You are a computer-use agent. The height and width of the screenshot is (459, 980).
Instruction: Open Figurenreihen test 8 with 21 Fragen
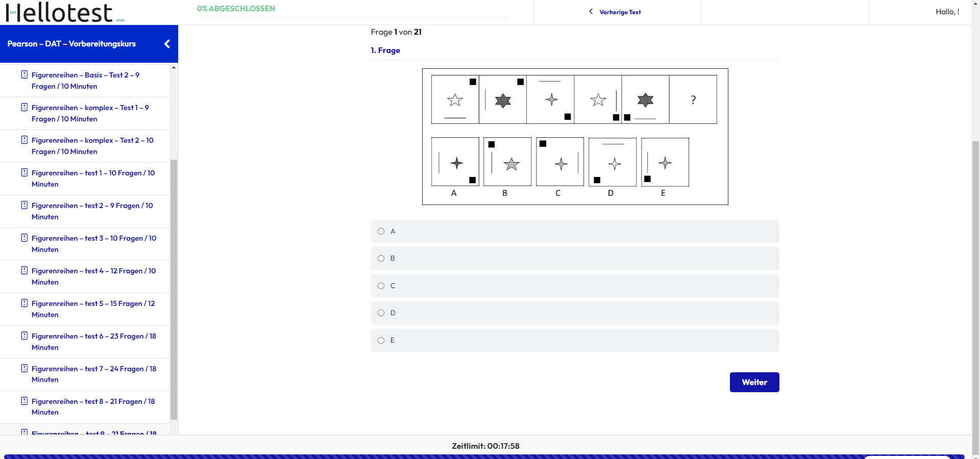point(93,407)
